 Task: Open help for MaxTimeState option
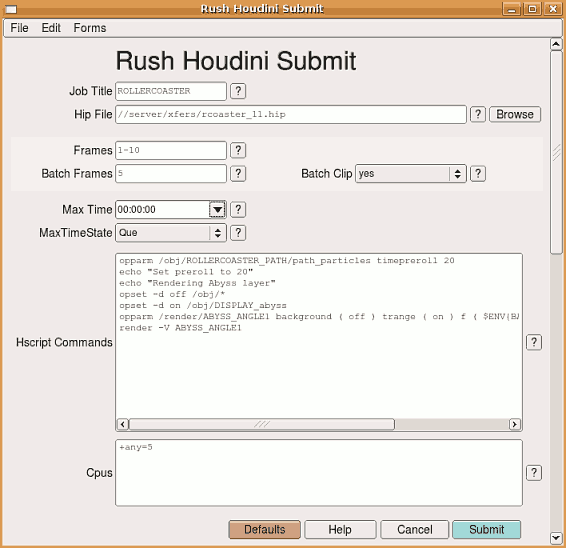point(238,233)
